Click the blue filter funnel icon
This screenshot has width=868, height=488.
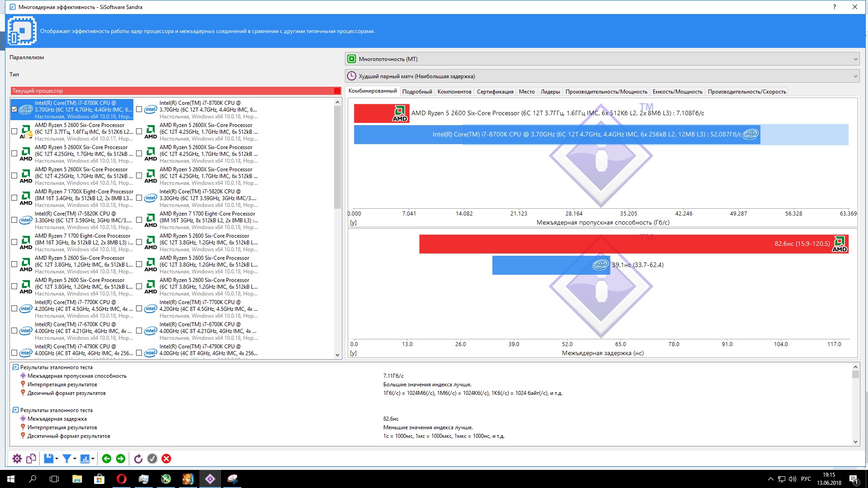click(66, 459)
